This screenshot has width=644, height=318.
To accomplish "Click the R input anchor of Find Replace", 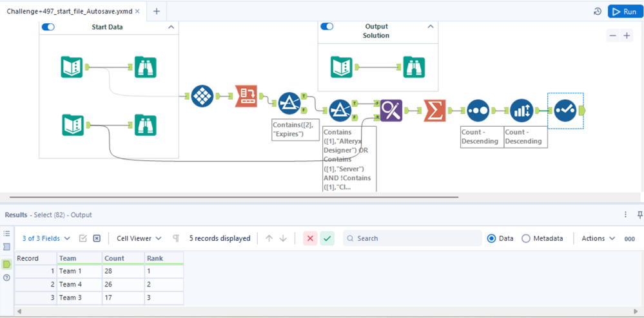I will click(x=376, y=117).
